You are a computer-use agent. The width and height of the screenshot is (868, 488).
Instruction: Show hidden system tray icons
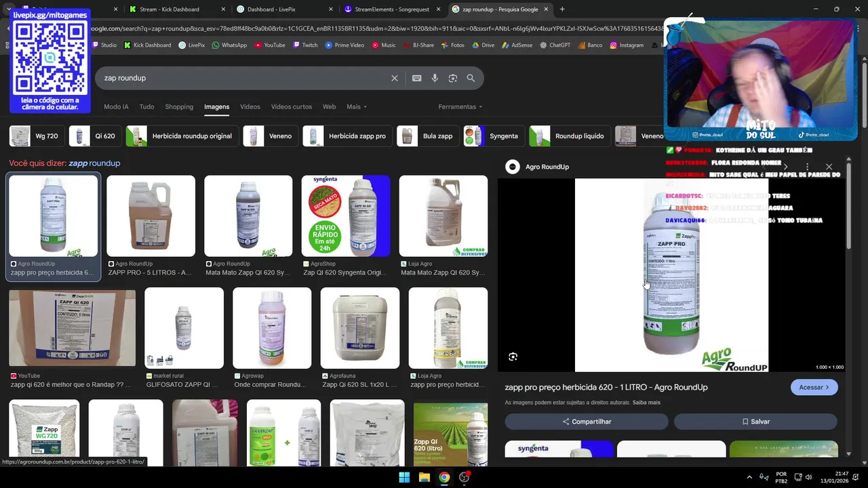point(749,477)
